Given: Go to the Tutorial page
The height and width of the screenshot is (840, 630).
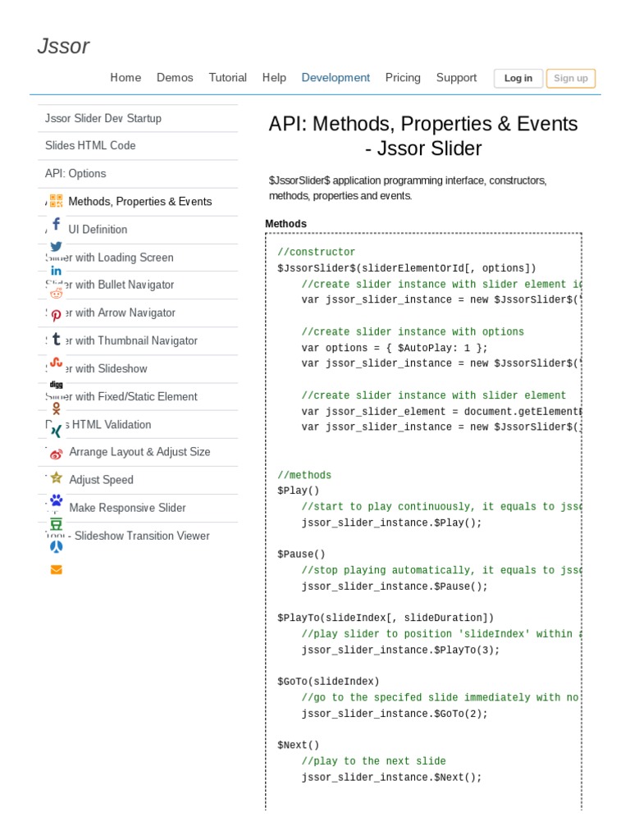Looking at the screenshot, I should 227,78.
